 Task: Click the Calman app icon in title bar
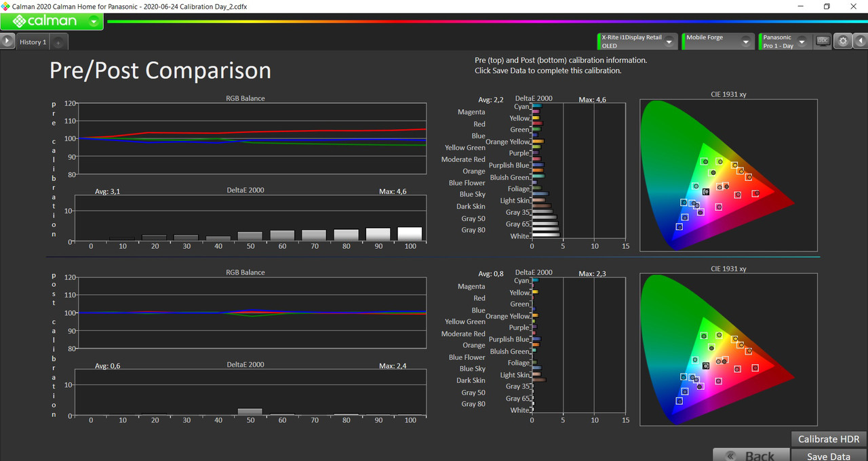[5, 6]
